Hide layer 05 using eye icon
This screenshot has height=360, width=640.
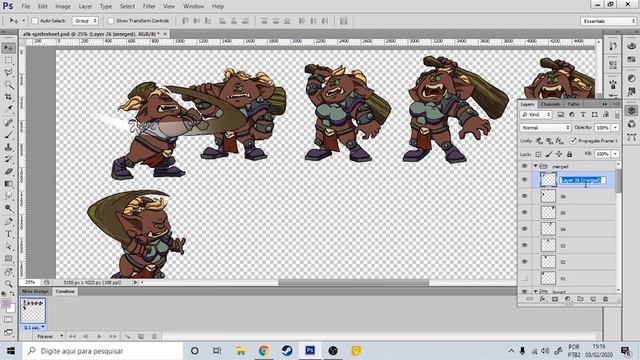pos(524,213)
